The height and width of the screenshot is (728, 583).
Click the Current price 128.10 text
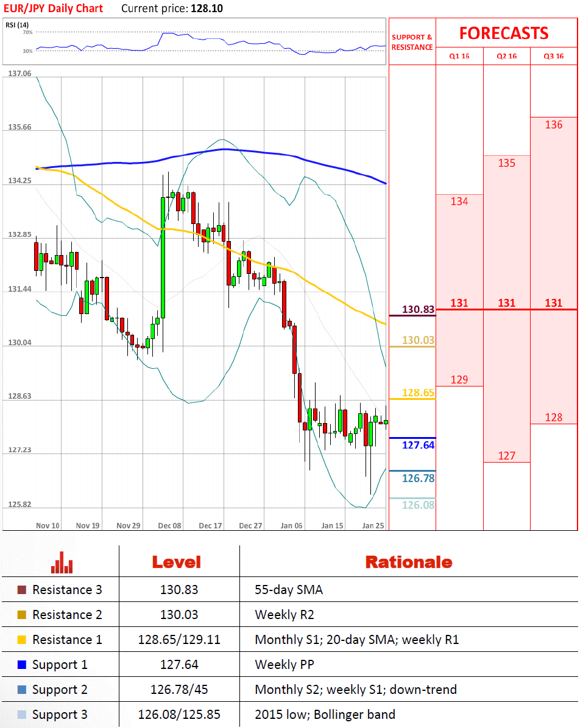tap(172, 9)
